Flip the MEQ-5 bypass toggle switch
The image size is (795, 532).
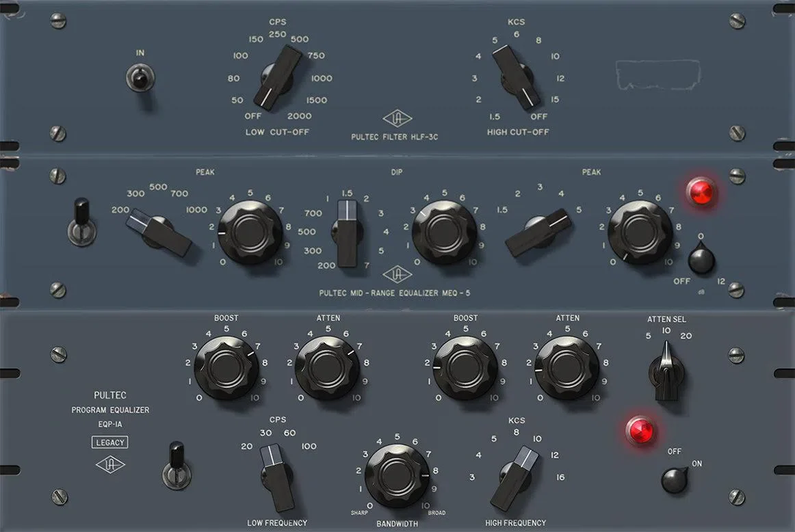(81, 224)
